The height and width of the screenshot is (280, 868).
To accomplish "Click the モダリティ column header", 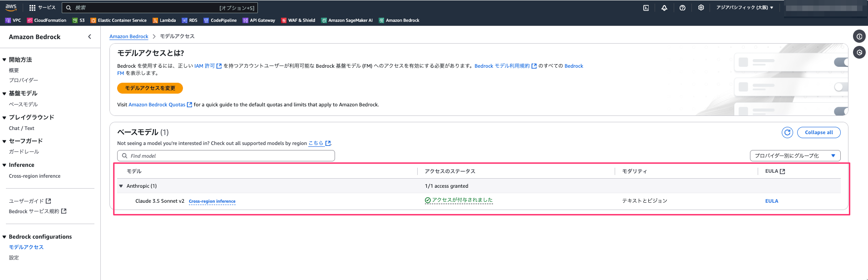I will pos(635,171).
